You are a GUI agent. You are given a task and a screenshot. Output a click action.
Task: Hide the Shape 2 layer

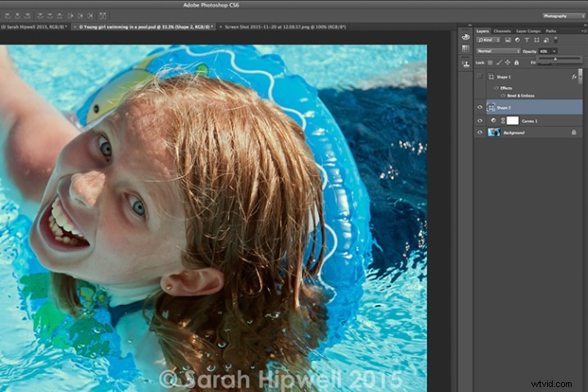point(480,107)
